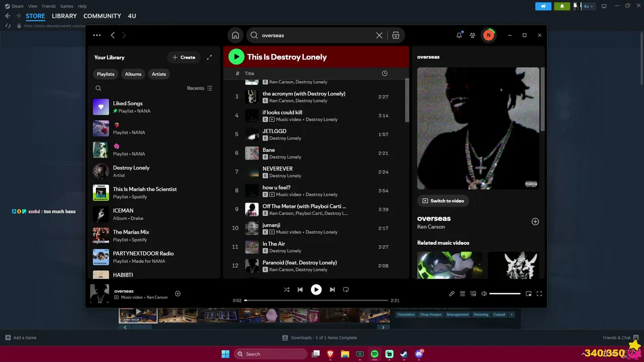
Task: Open the miniplayer
Action: (528, 294)
